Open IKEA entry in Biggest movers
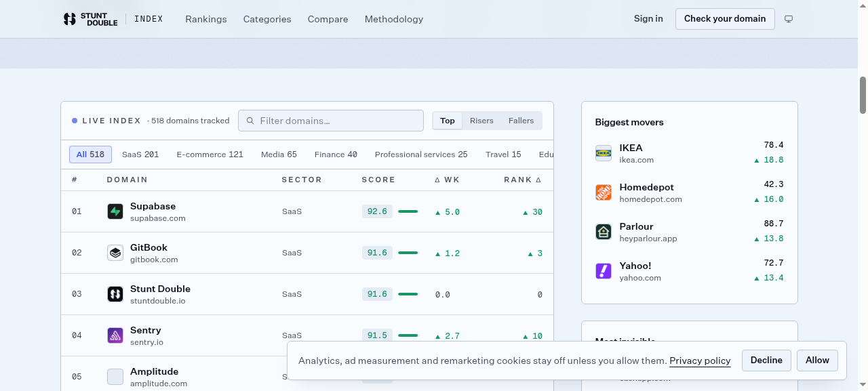 [x=689, y=153]
